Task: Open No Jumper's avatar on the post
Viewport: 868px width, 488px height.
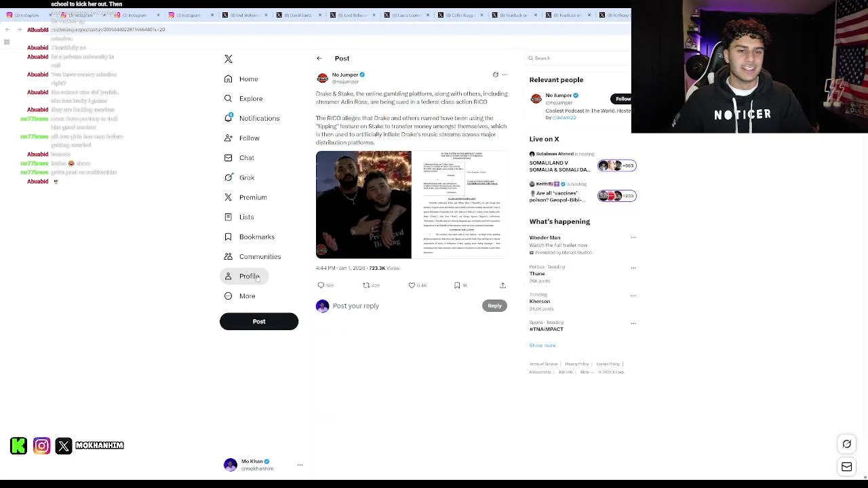Action: pyautogui.click(x=322, y=78)
